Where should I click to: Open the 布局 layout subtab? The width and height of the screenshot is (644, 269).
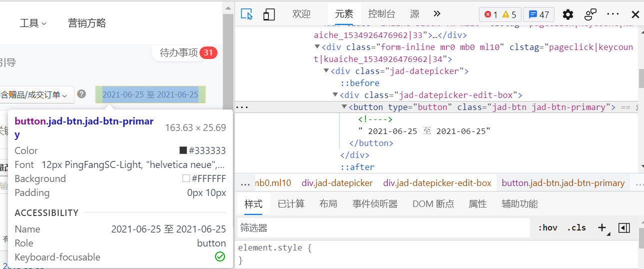pos(328,204)
